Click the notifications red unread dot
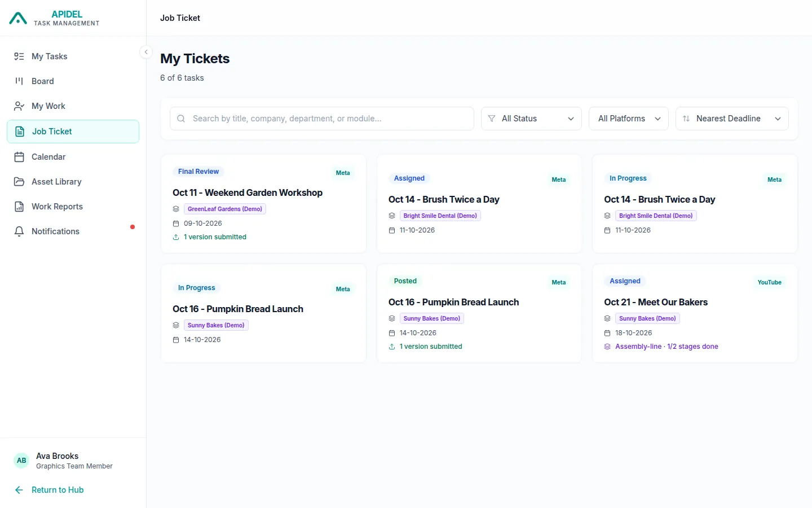The height and width of the screenshot is (508, 812). tap(133, 227)
